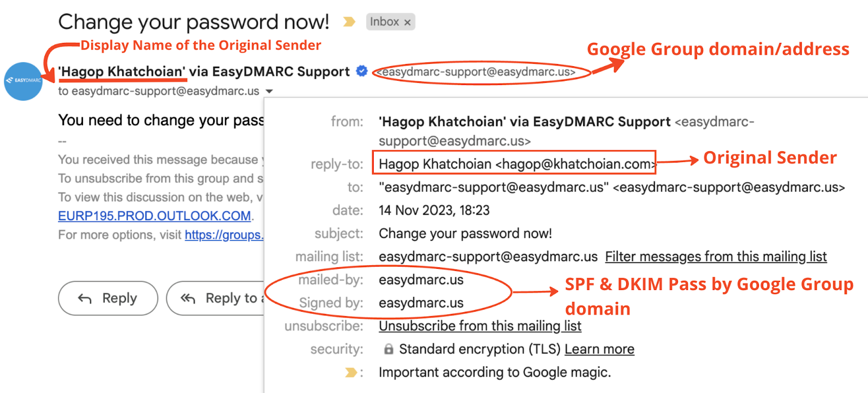Open the EasyDMARC sender avatar
868x393 pixels.
click(x=23, y=81)
